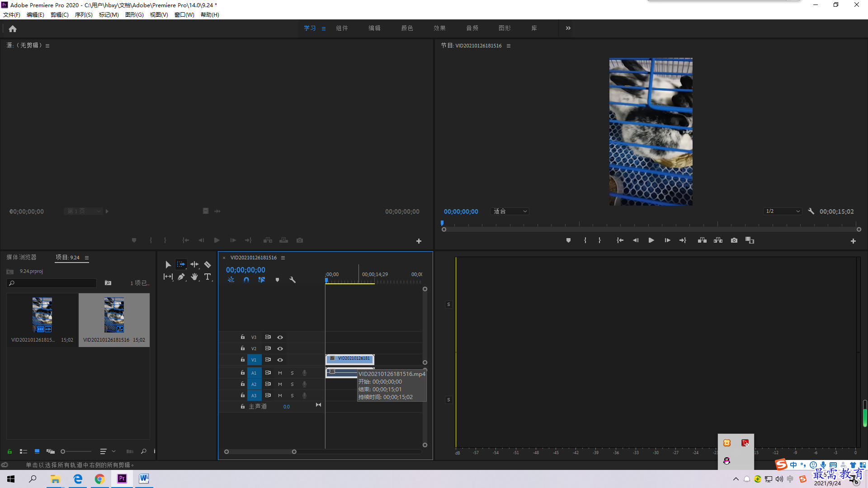868x488 pixels.
Task: Open the 文件(F) menu
Action: (x=12, y=14)
